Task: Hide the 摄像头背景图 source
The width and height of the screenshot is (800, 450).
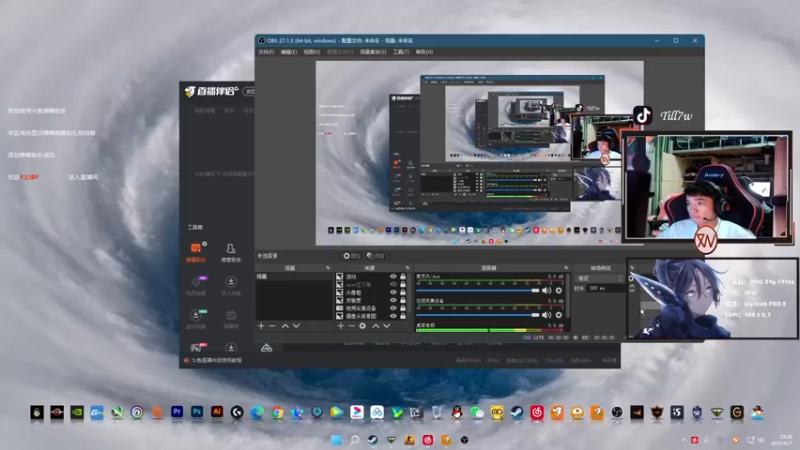Action: 393,316
